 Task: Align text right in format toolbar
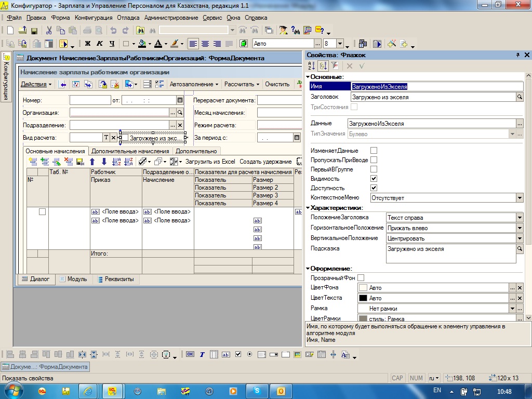click(217, 44)
